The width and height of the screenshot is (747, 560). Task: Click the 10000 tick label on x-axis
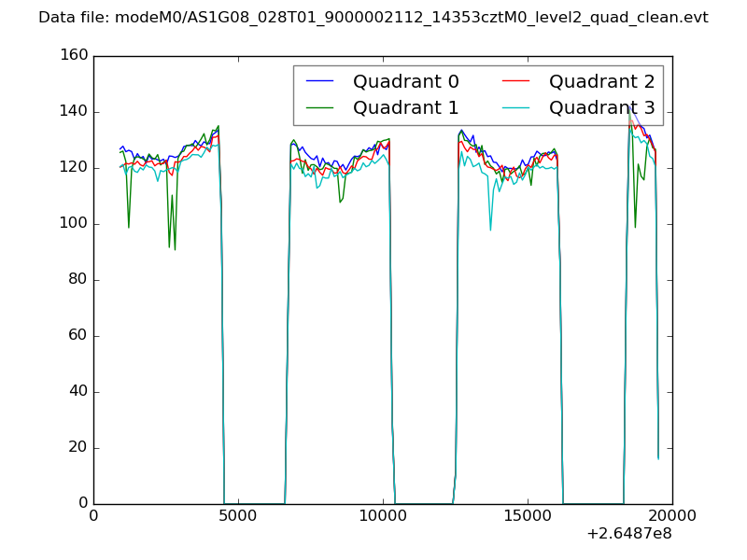pos(383,516)
